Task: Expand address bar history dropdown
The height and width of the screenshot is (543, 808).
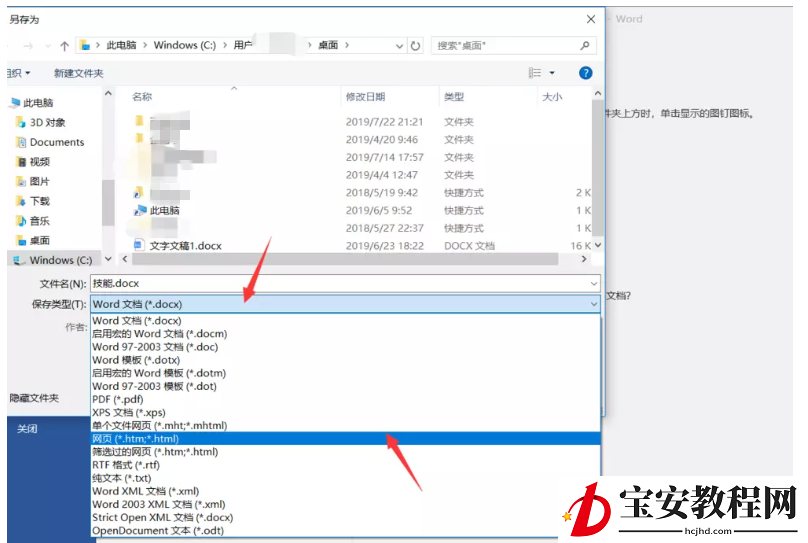Action: (x=399, y=46)
